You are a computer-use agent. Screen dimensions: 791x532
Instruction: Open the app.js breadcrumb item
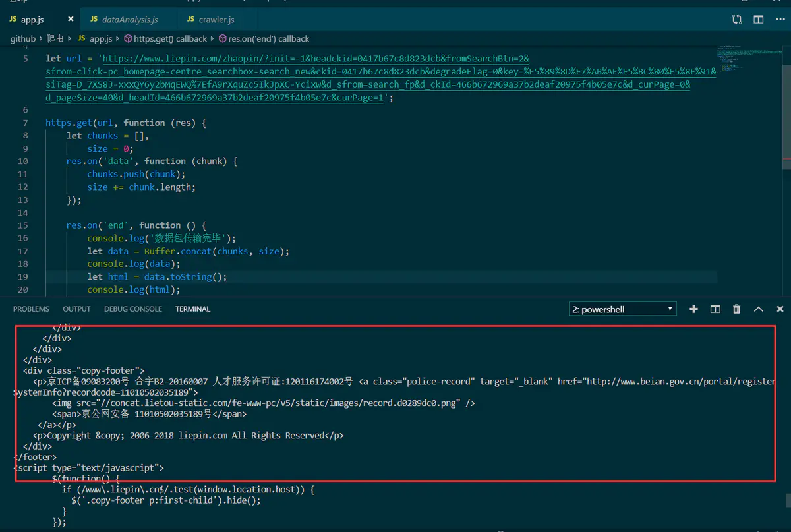[x=101, y=39]
